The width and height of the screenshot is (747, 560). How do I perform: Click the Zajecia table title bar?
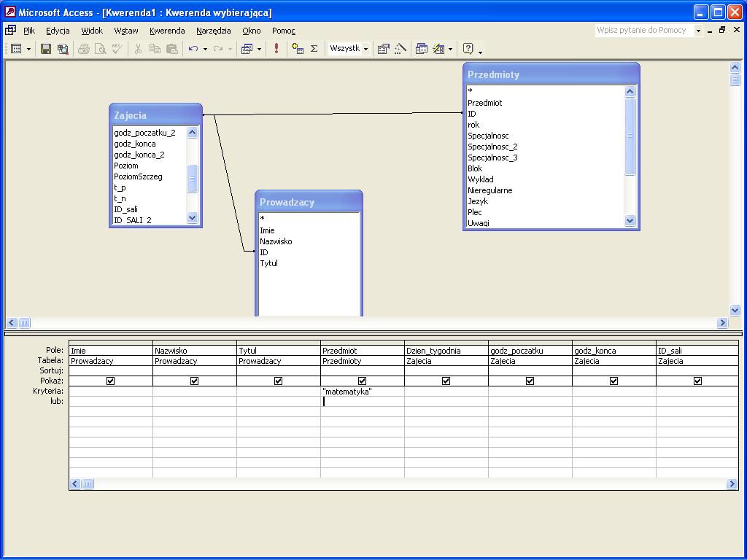coord(156,114)
